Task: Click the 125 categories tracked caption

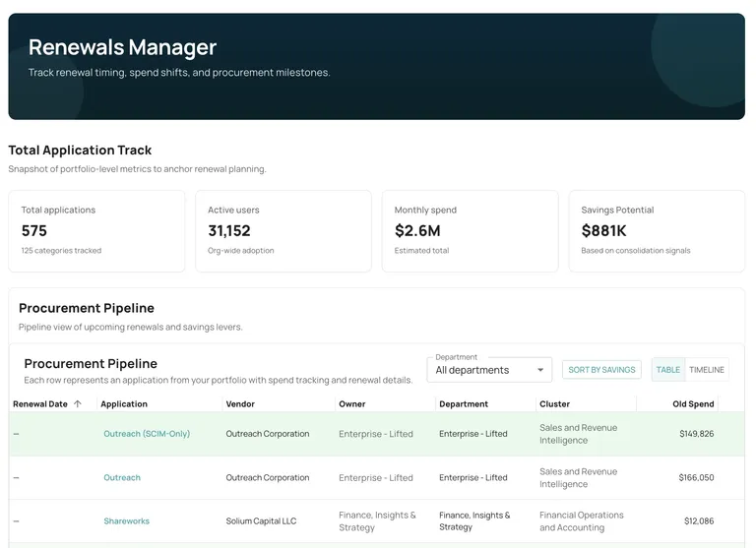Action: pyautogui.click(x=61, y=251)
